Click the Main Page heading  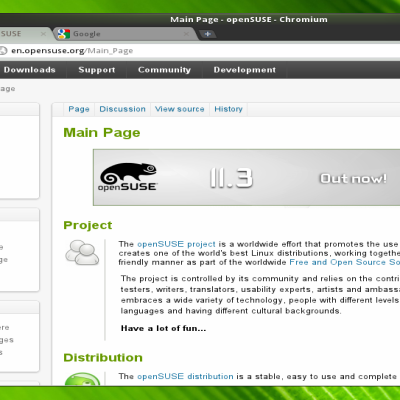point(102,133)
